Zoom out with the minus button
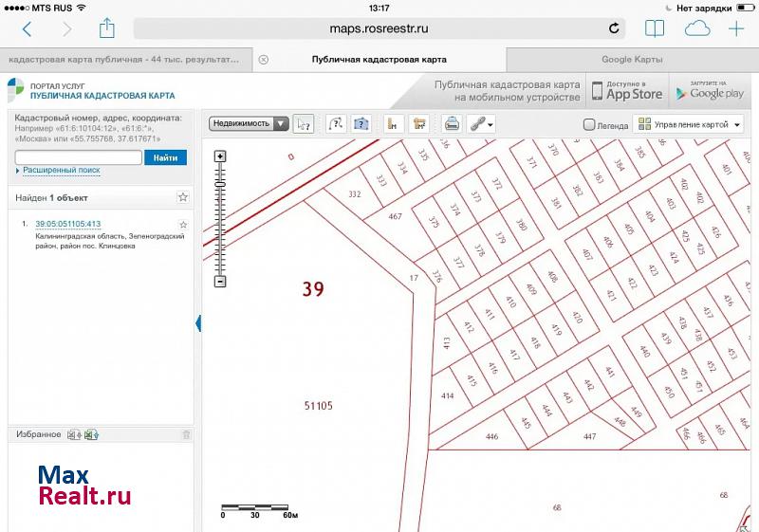759x532 pixels. 220,281
